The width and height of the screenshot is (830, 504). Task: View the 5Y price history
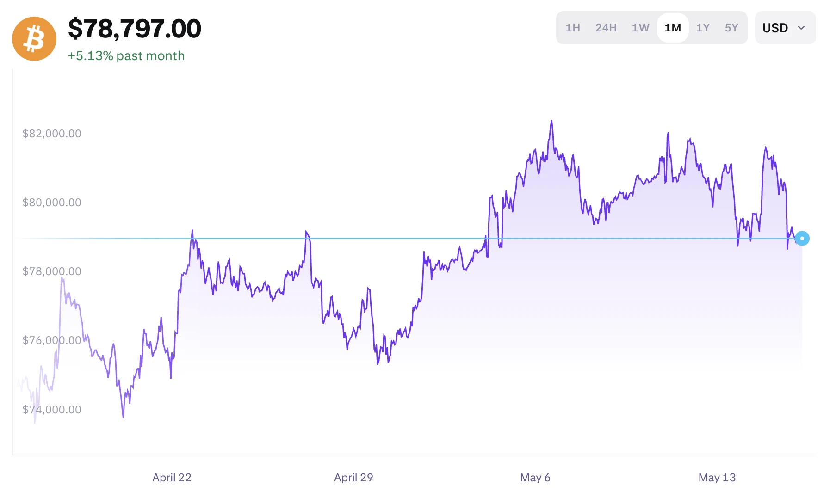tap(731, 28)
